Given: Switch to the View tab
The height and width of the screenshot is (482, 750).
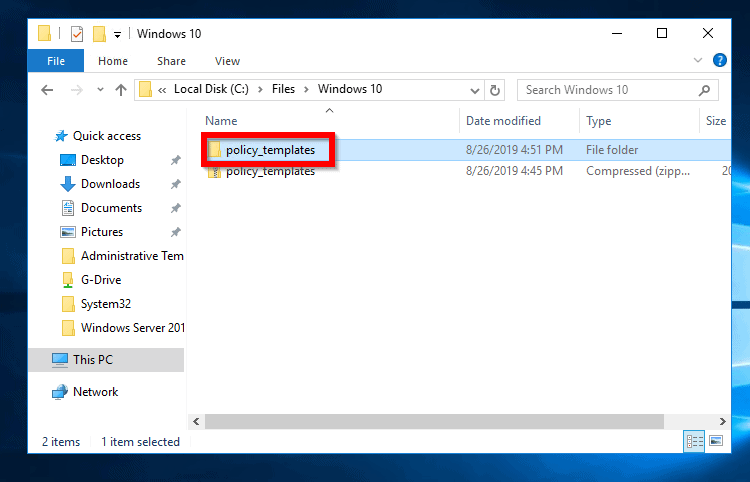Looking at the screenshot, I should click(227, 61).
